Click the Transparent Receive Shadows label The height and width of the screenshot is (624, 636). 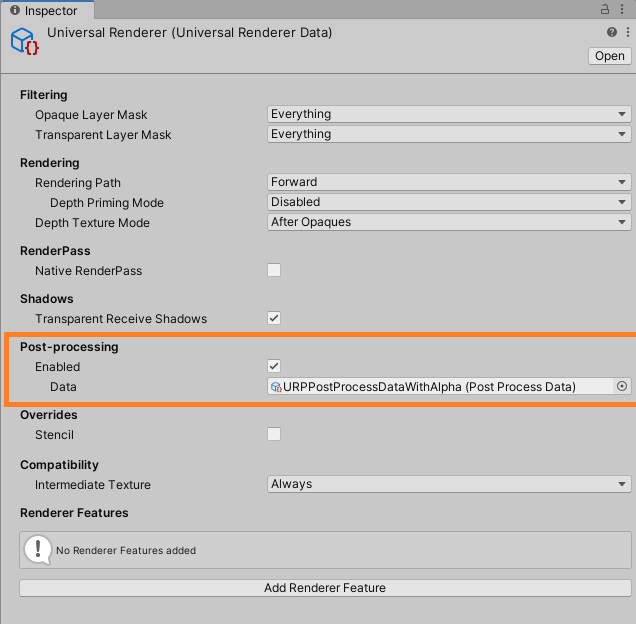click(121, 319)
